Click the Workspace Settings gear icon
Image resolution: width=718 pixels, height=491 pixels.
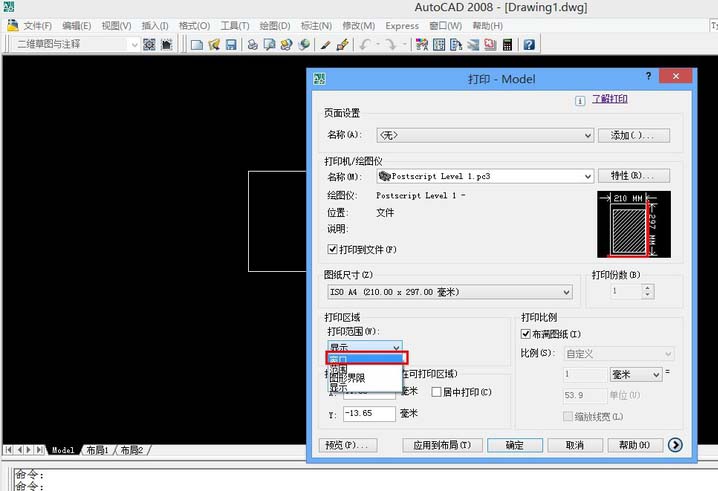click(x=149, y=44)
